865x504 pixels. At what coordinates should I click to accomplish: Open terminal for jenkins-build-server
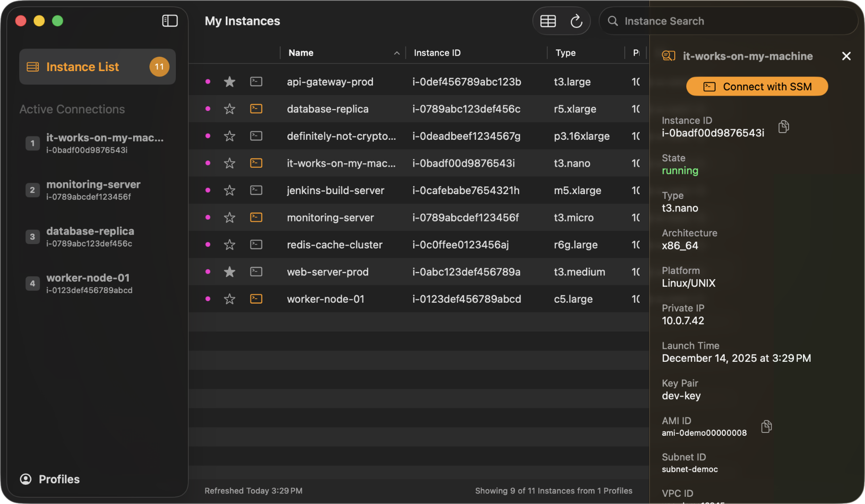(x=256, y=190)
